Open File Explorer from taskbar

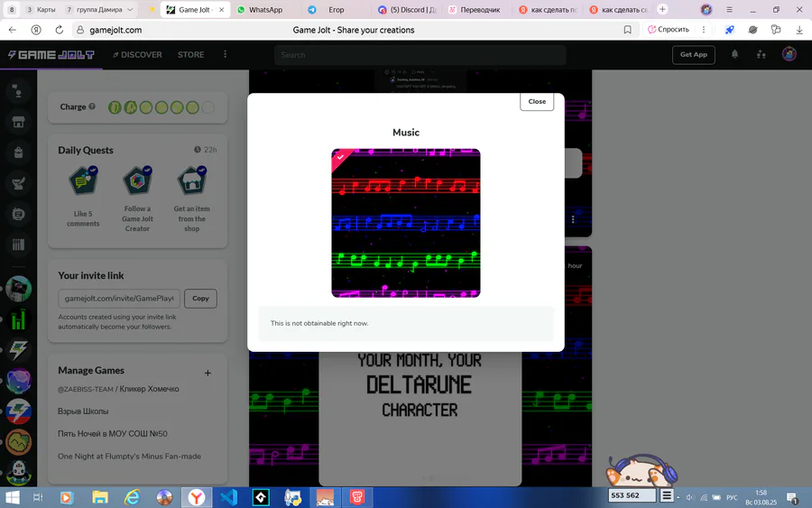click(x=99, y=498)
